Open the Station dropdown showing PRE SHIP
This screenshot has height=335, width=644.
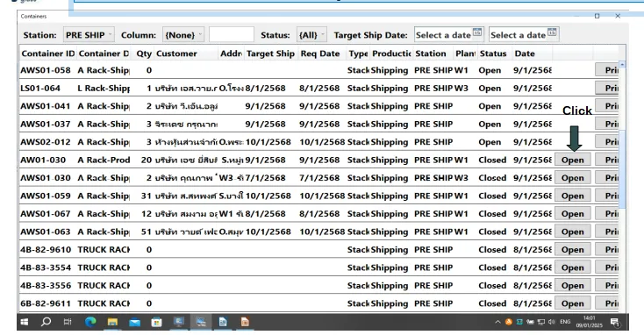pos(89,35)
